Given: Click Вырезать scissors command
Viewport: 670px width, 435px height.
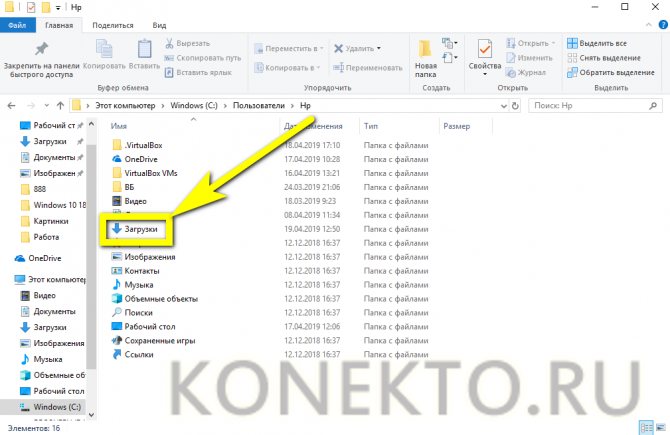Looking at the screenshot, I should [x=187, y=43].
